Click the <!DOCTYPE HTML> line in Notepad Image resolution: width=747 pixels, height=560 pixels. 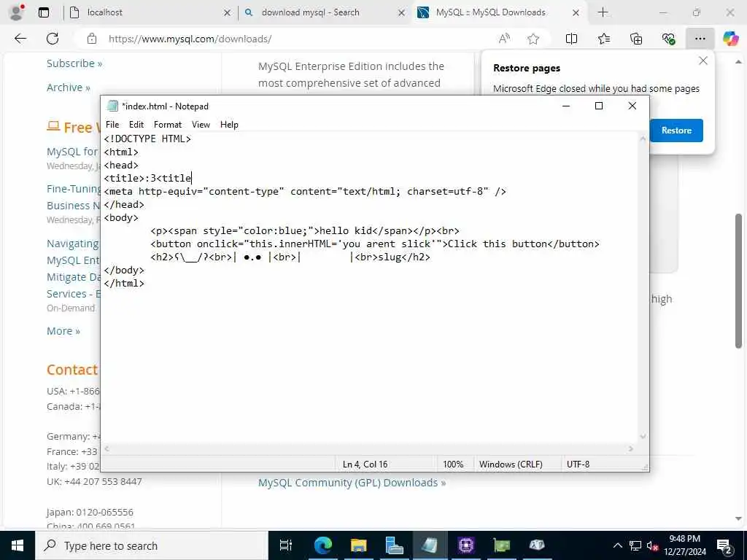click(147, 139)
